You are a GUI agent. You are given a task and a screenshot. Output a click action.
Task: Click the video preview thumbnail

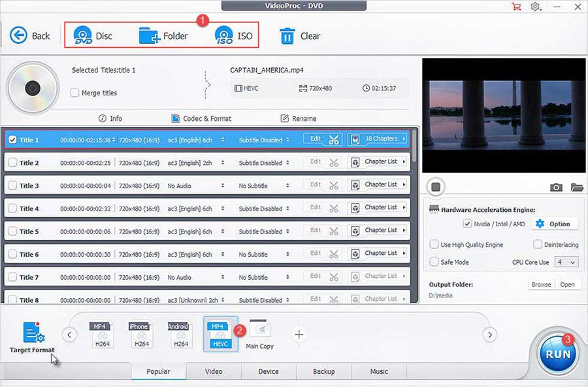pos(504,115)
